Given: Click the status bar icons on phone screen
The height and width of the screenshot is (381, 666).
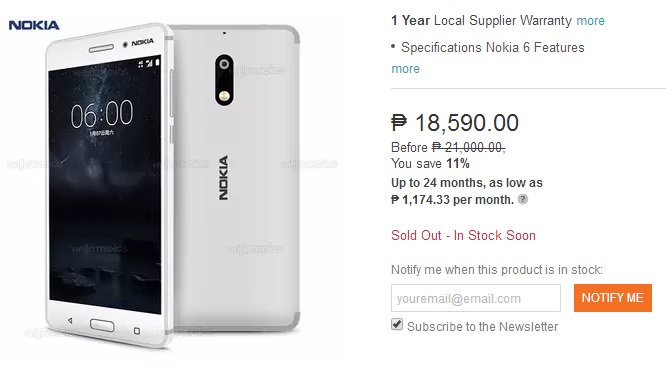Looking at the screenshot, I should tap(148, 63).
